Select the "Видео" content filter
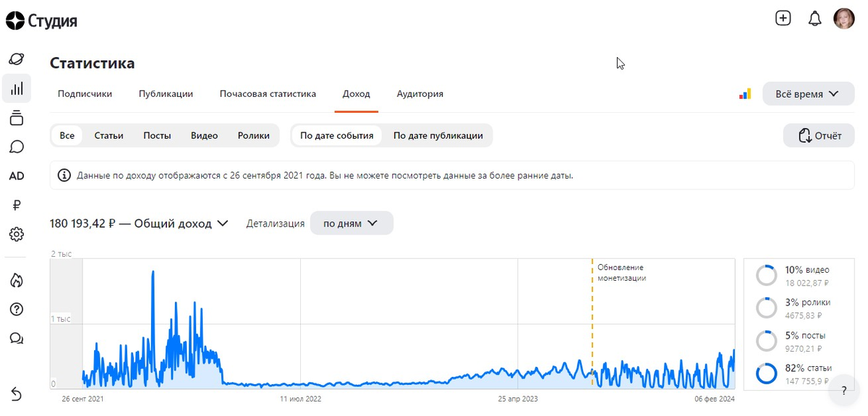 tap(204, 135)
